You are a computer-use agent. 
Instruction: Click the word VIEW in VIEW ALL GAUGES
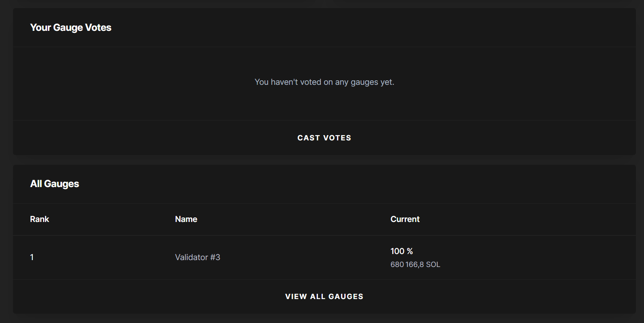point(296,297)
